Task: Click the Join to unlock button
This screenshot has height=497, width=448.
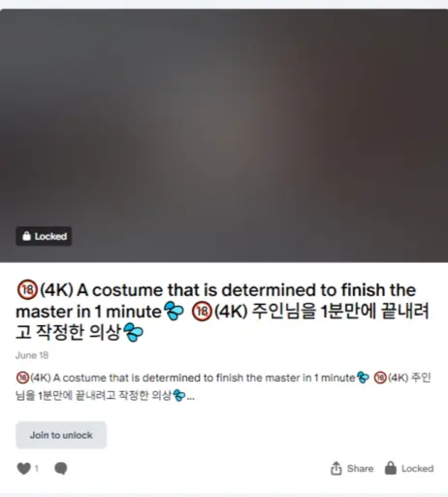Action: tap(61, 435)
